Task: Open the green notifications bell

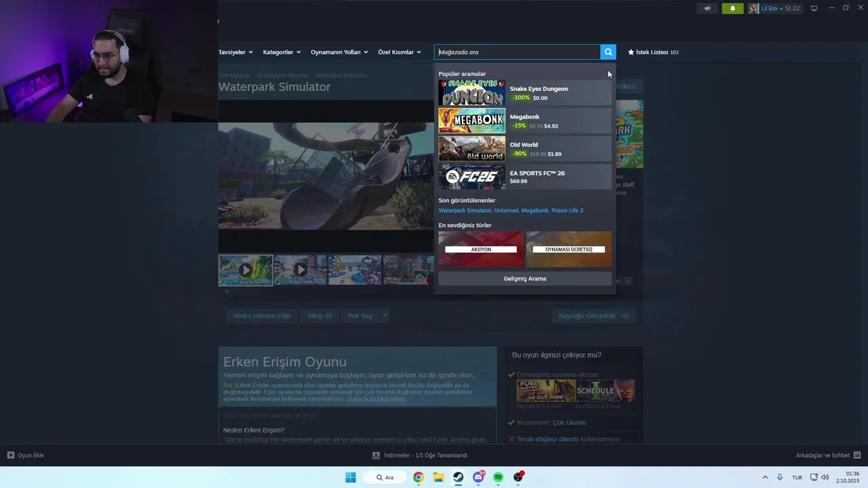Action: pyautogui.click(x=732, y=8)
